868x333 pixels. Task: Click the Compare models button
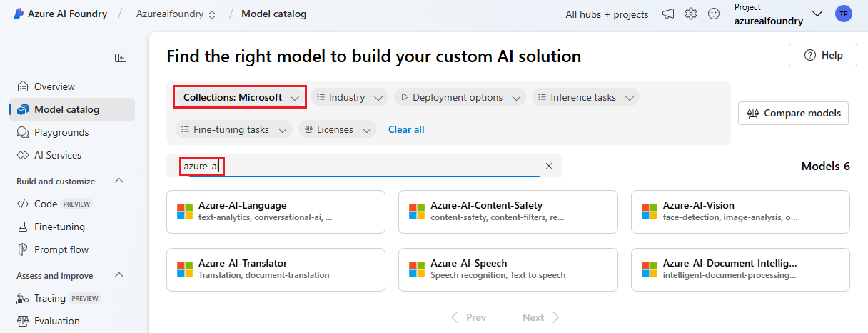point(793,113)
